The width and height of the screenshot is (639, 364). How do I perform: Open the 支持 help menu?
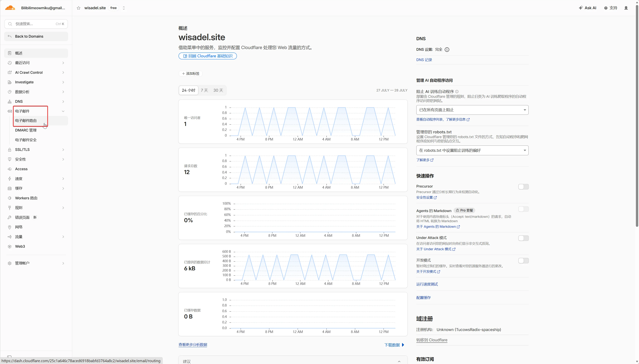coord(611,8)
